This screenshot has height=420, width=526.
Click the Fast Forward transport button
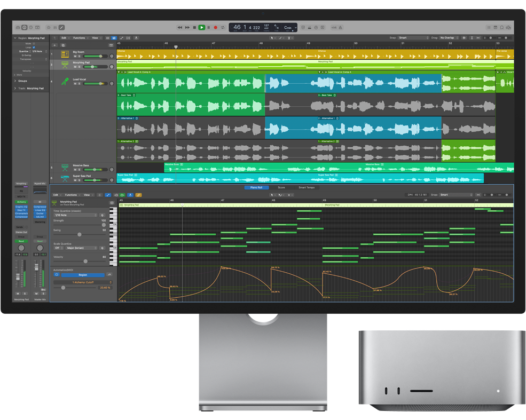[187, 28]
